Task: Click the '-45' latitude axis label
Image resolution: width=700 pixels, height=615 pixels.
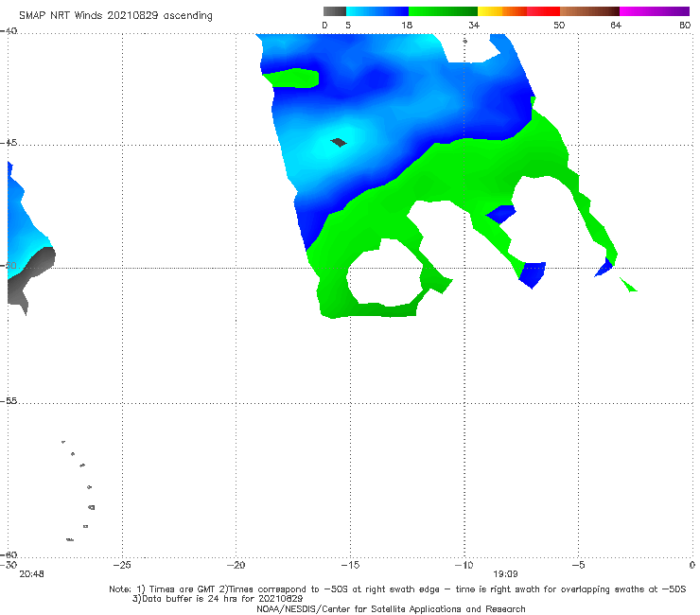Action: click(9, 143)
